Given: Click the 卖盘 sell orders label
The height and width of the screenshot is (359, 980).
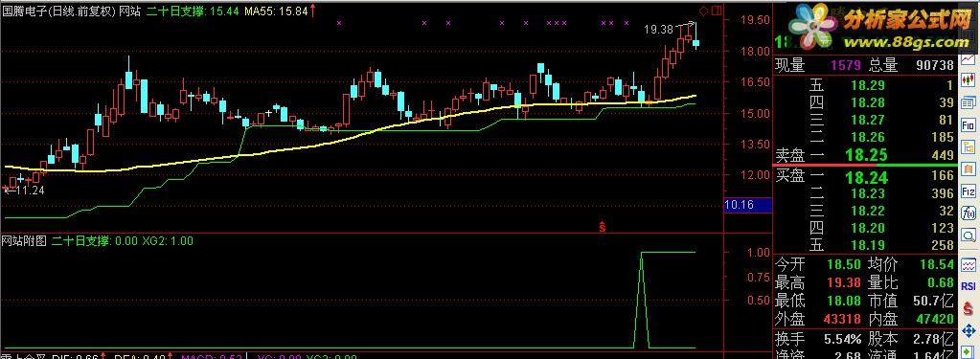Looking at the screenshot, I should pos(790,155).
